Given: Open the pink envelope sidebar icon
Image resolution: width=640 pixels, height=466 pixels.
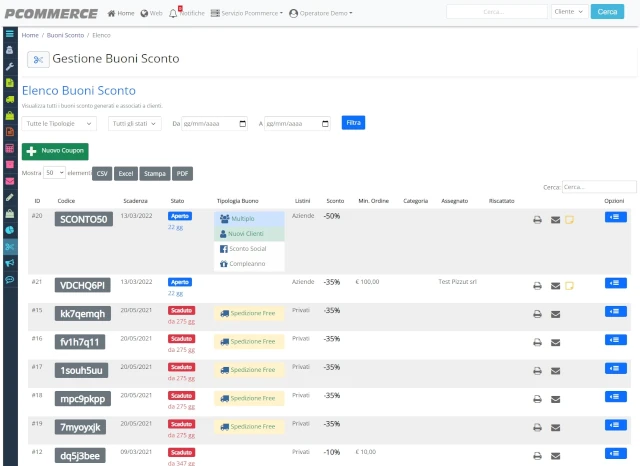Looking at the screenshot, I should pyautogui.click(x=10, y=181).
